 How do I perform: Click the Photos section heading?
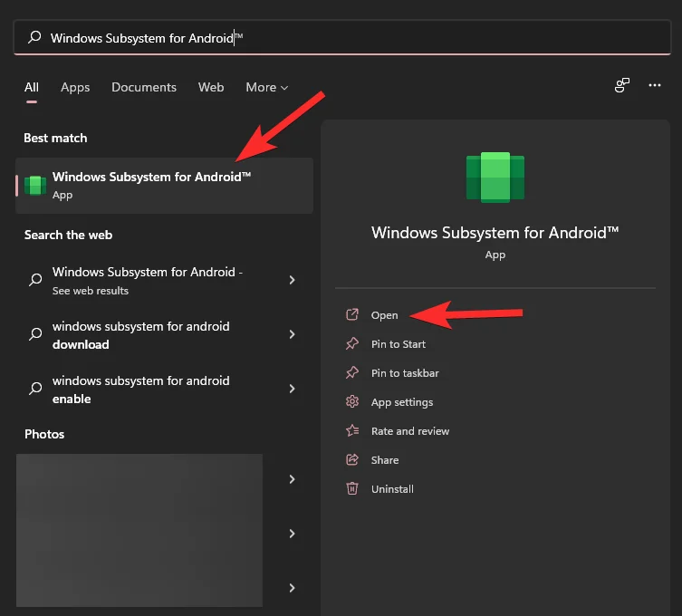pyautogui.click(x=44, y=434)
